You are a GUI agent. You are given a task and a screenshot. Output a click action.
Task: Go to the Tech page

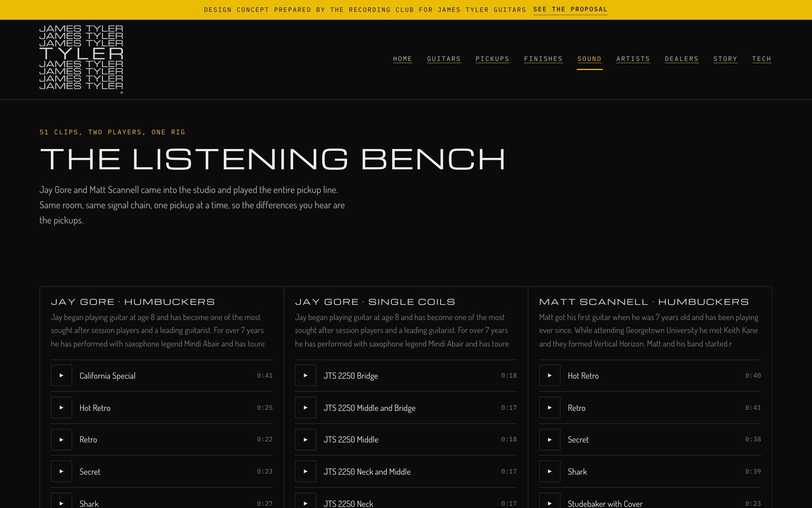pyautogui.click(x=761, y=59)
